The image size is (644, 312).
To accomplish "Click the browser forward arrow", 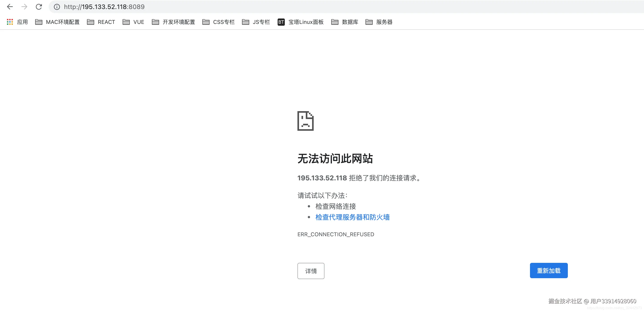I will 24,7.
